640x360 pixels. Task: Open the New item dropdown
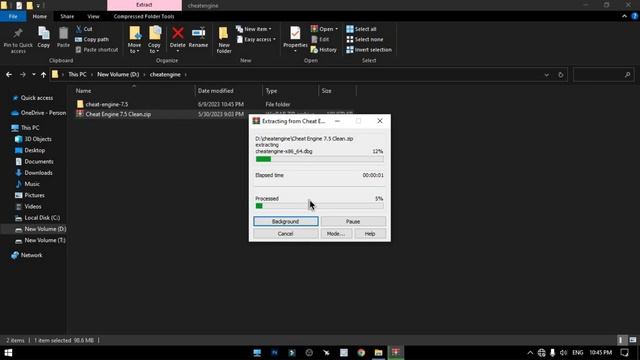(253, 29)
